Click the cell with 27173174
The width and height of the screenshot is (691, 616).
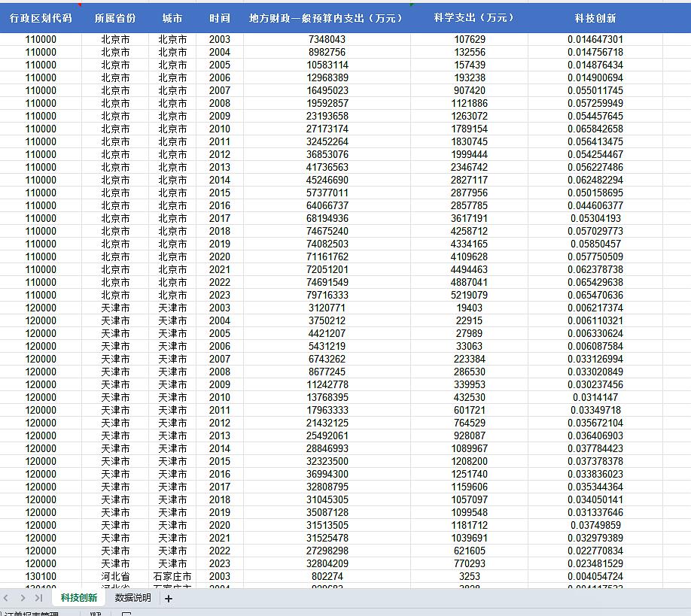(x=327, y=129)
